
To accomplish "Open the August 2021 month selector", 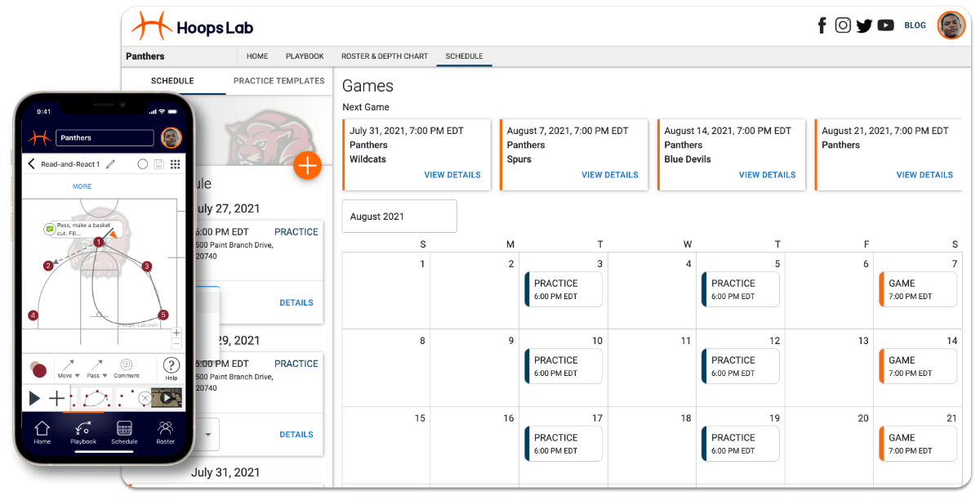I will pyautogui.click(x=399, y=216).
